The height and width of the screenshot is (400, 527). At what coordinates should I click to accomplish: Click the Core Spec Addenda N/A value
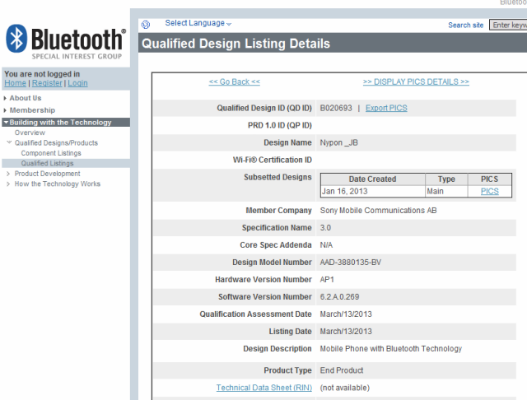[x=326, y=245]
